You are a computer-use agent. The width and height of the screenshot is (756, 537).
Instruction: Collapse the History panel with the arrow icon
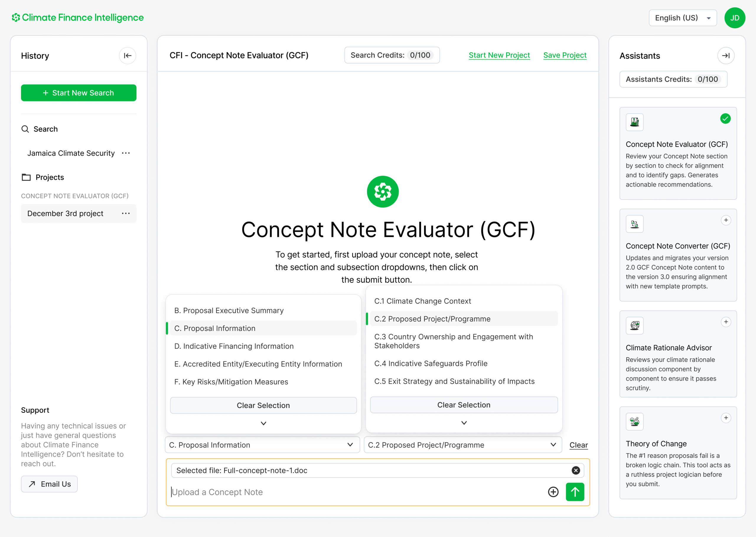[x=127, y=55]
